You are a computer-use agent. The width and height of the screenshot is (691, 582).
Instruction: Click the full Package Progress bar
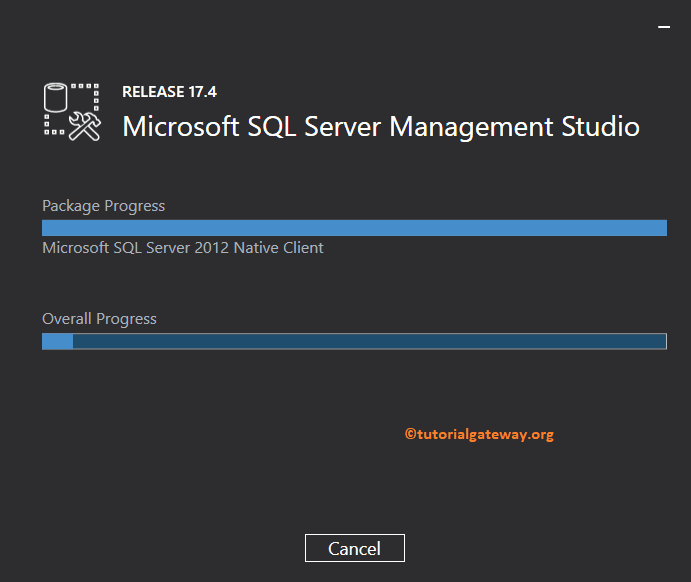click(354, 228)
